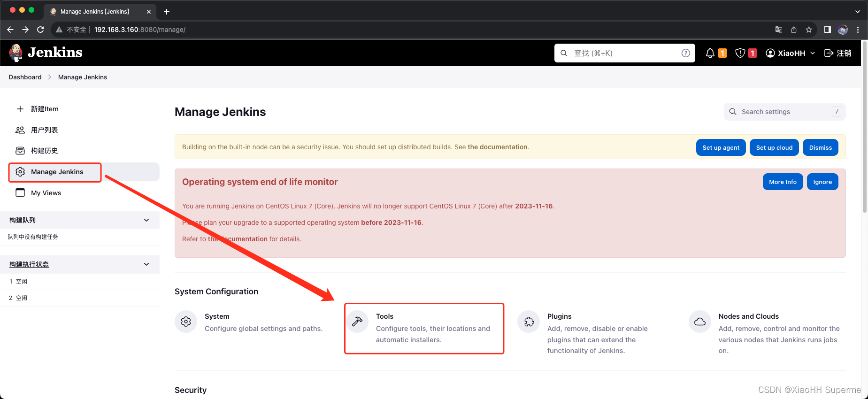Open the Tools configuration link
868x399 pixels.
click(x=384, y=316)
